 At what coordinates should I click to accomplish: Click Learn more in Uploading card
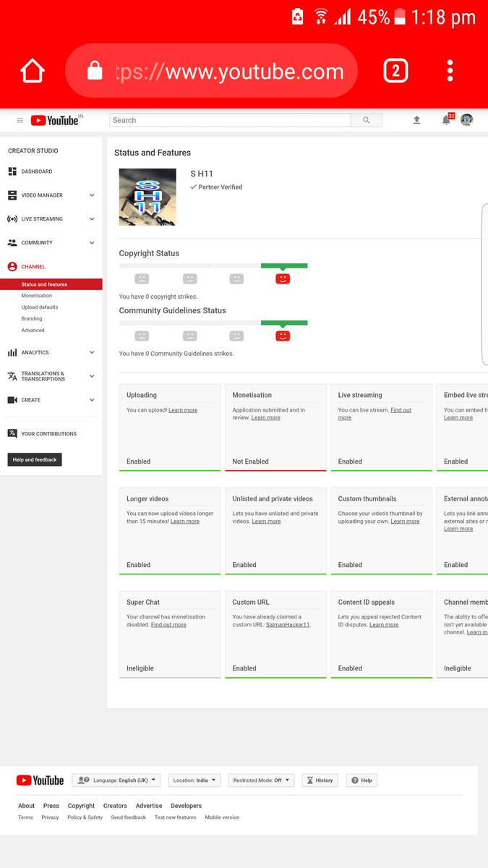tap(183, 410)
